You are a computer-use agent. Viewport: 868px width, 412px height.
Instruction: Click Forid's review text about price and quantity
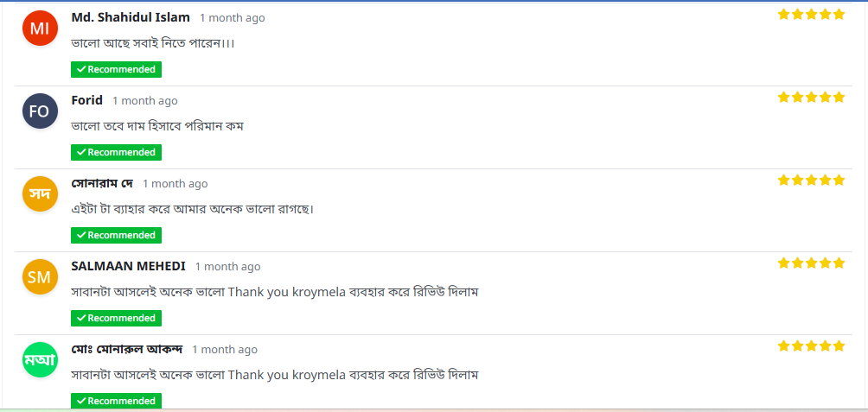[x=157, y=126]
